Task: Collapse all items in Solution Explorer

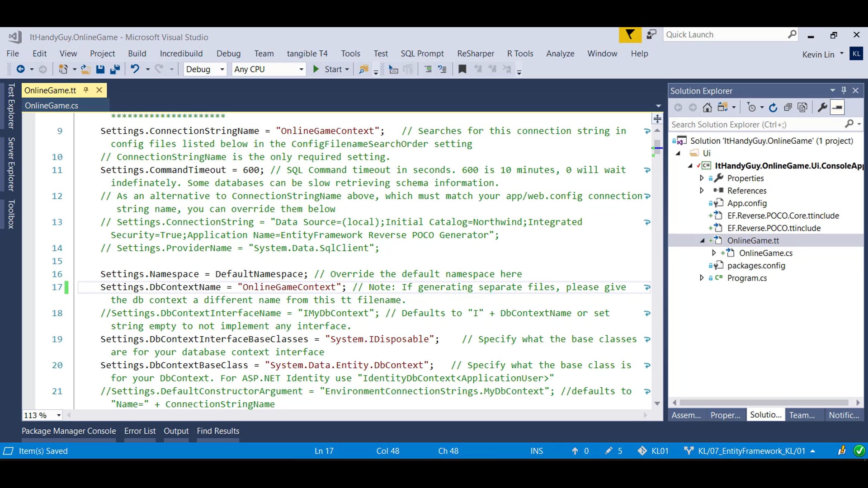Action: (788, 108)
